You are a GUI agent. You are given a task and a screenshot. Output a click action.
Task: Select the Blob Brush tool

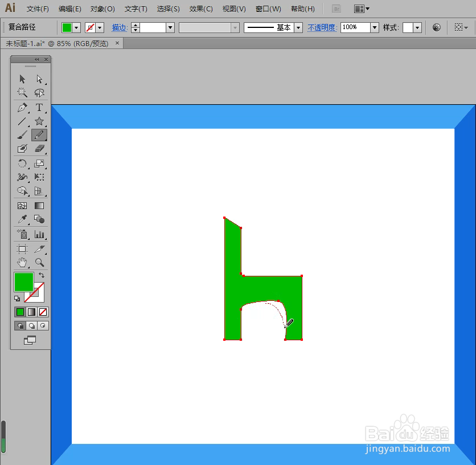tap(22, 149)
